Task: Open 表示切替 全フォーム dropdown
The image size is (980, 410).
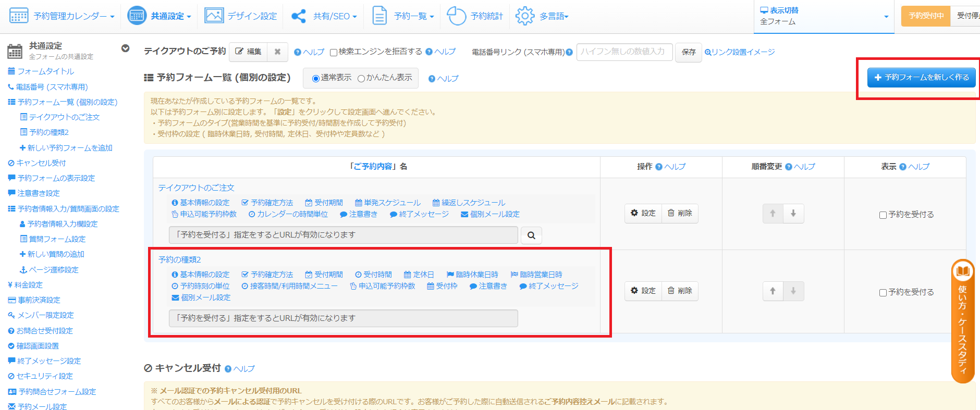Action: coord(824,17)
